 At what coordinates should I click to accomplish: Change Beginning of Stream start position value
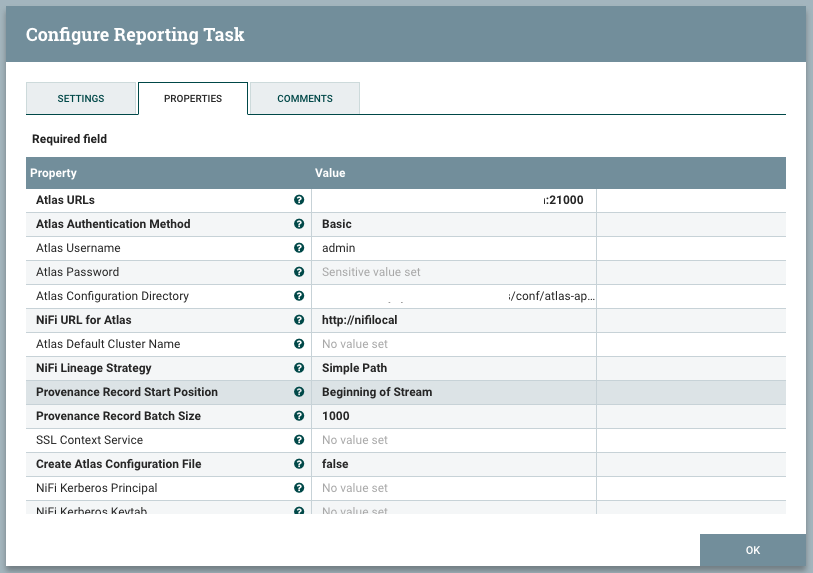point(454,392)
